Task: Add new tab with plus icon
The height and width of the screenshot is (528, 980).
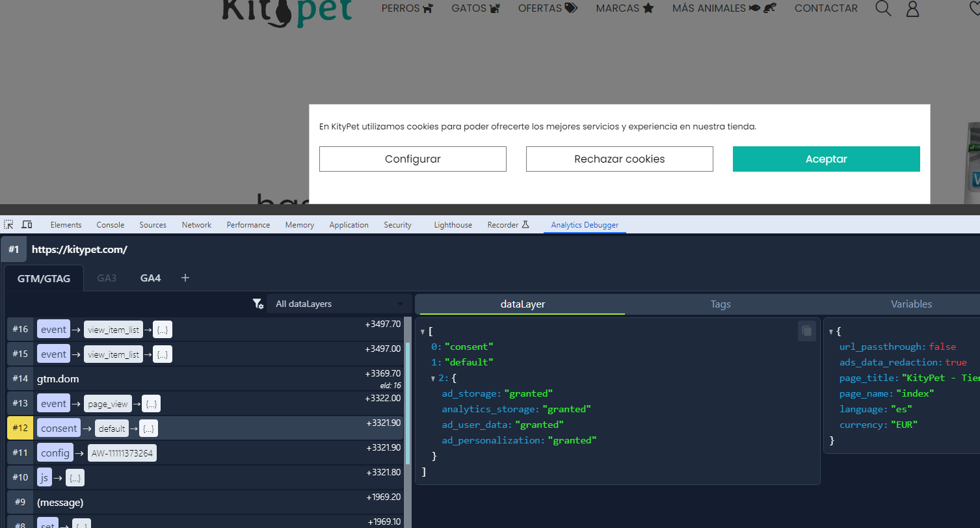Action: click(185, 278)
